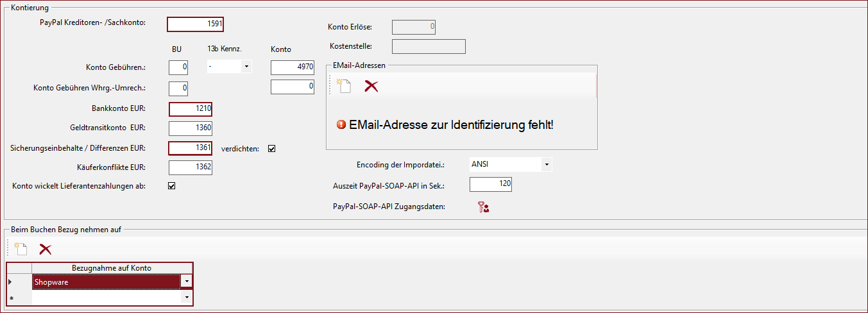868x313 pixels.
Task: Click the Käuferkonflikte EUR field
Action: click(x=190, y=167)
